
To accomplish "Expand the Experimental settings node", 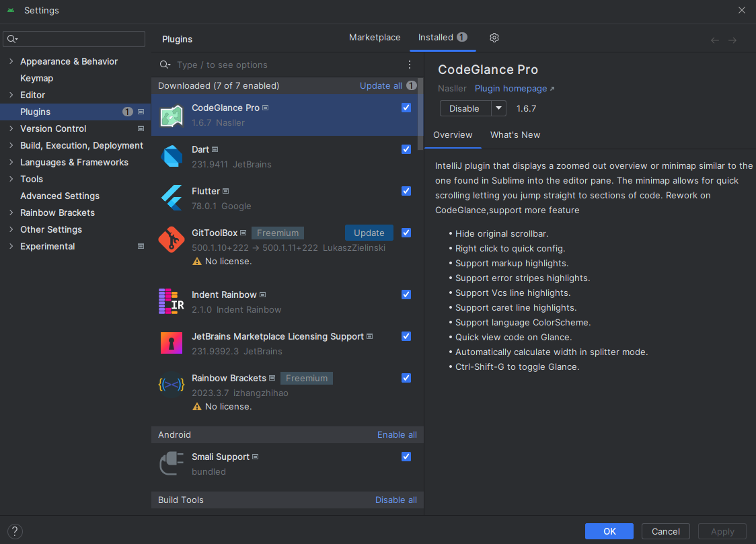I will coord(11,246).
